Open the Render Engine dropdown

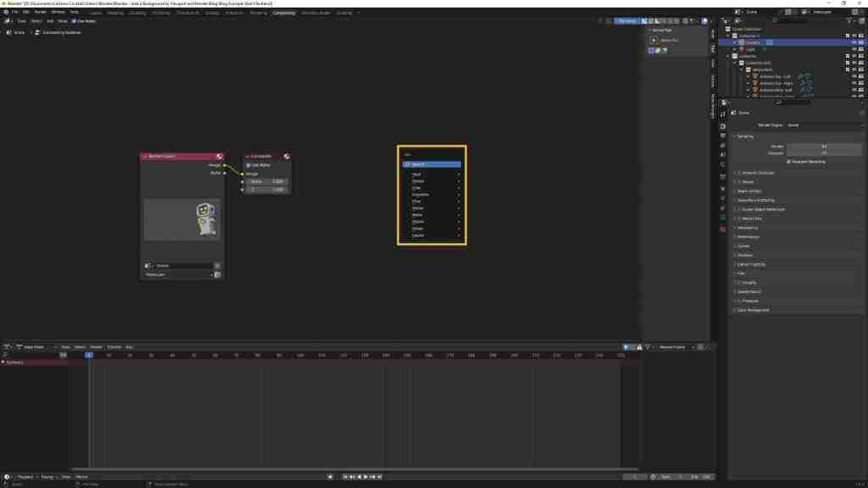824,125
